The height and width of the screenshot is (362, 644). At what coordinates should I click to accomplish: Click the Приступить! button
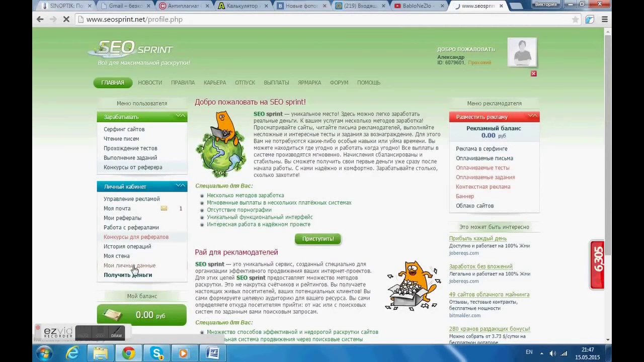pos(317,239)
